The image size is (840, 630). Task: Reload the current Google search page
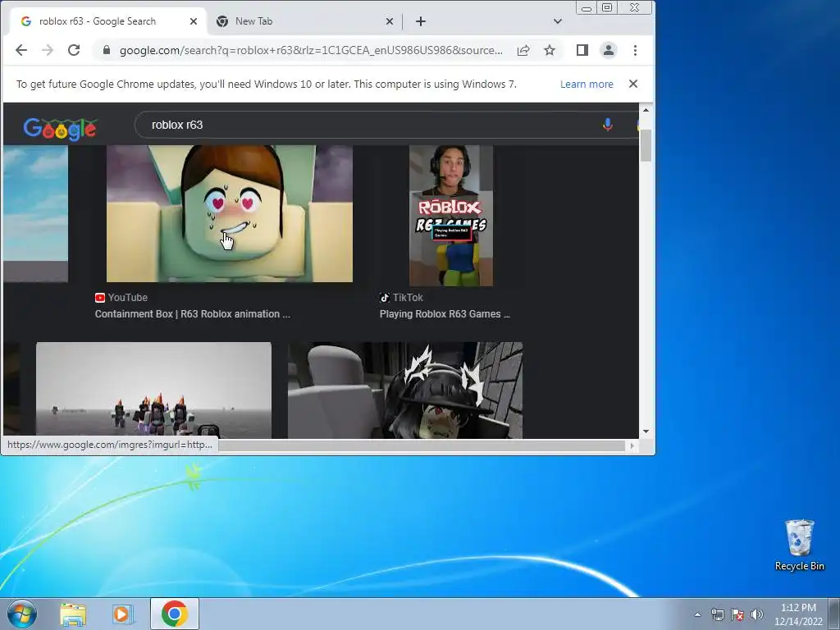[74, 50]
